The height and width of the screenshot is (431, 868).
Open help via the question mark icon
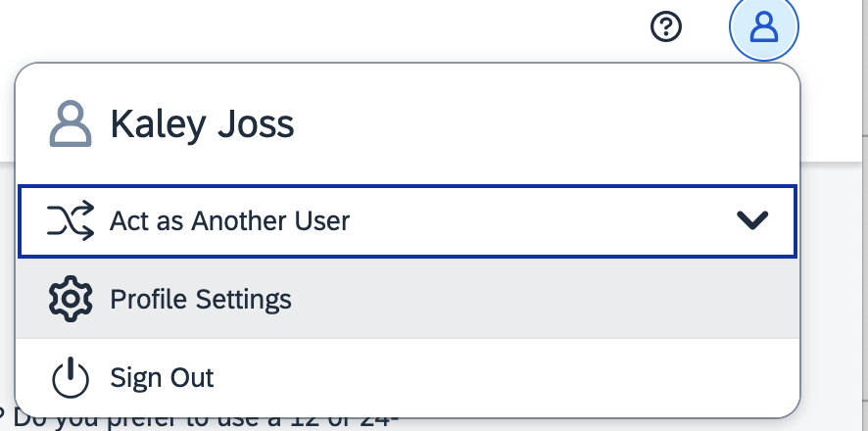(666, 26)
